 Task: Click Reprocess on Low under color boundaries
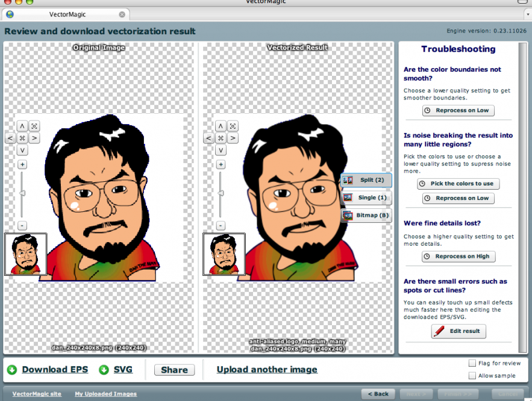(458, 111)
